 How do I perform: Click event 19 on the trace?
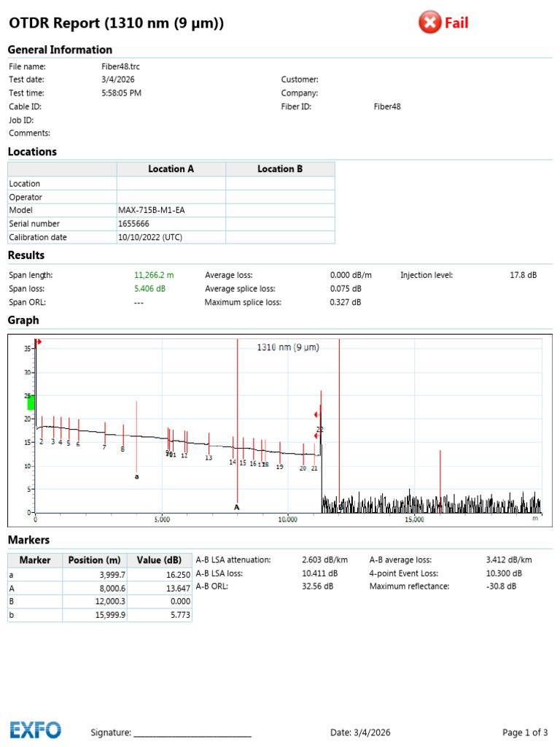click(x=279, y=466)
